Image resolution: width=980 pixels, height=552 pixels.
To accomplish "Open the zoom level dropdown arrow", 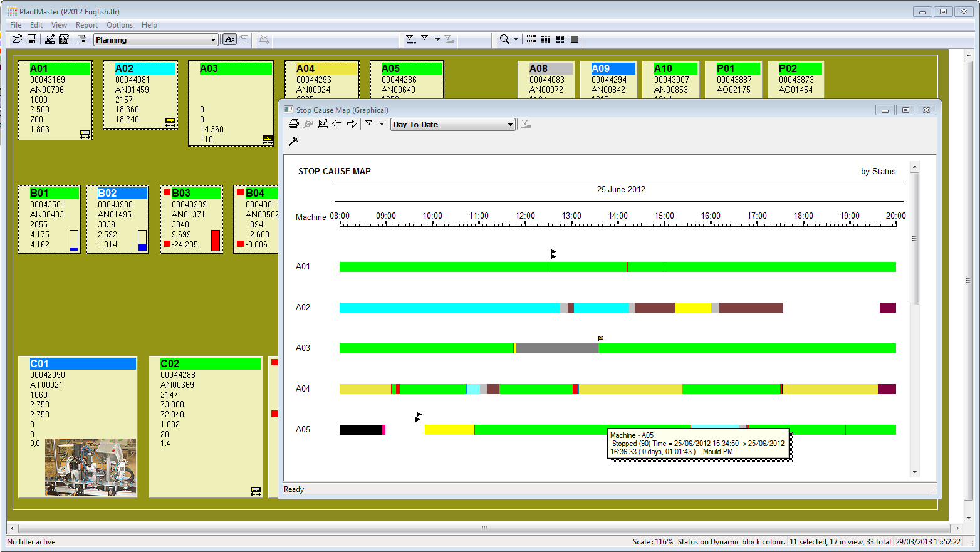I will (516, 39).
